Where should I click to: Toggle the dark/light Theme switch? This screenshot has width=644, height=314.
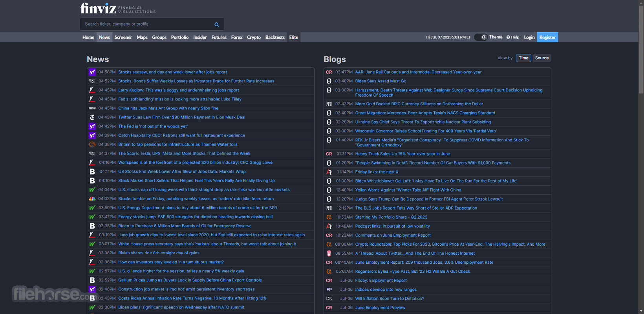(481, 37)
